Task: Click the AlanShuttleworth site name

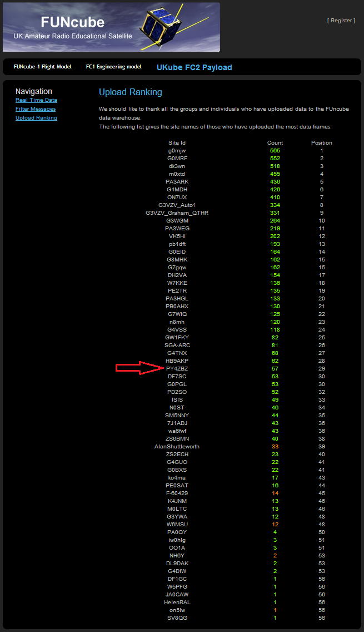Action: (177, 447)
